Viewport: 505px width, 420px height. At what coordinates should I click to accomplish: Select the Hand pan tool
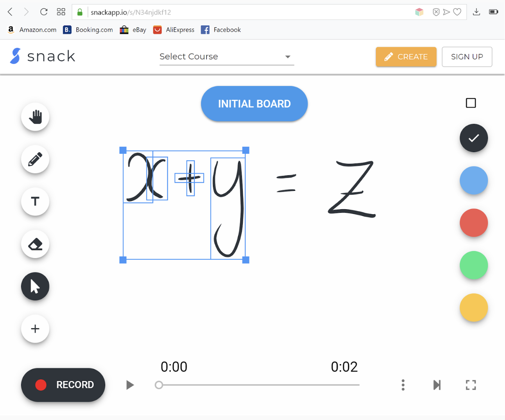coord(35,117)
